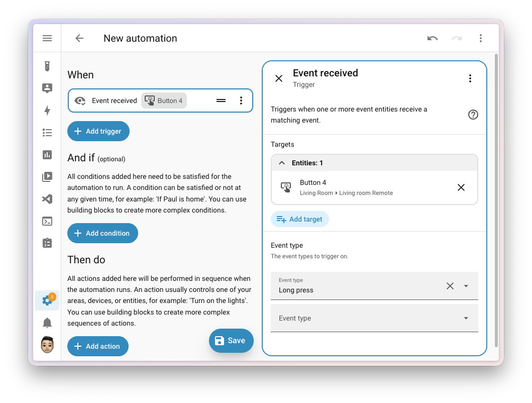The width and height of the screenshot is (532, 403).
Task: Clear the Long press event type
Action: tap(450, 286)
